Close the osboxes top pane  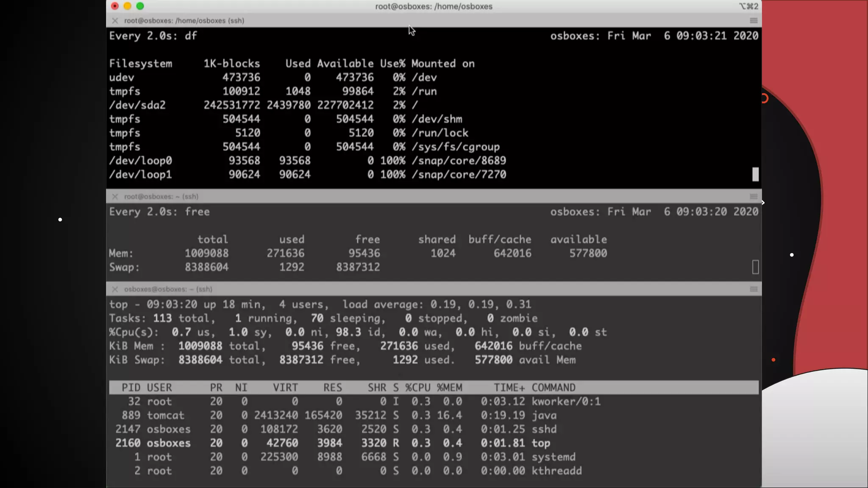115,289
